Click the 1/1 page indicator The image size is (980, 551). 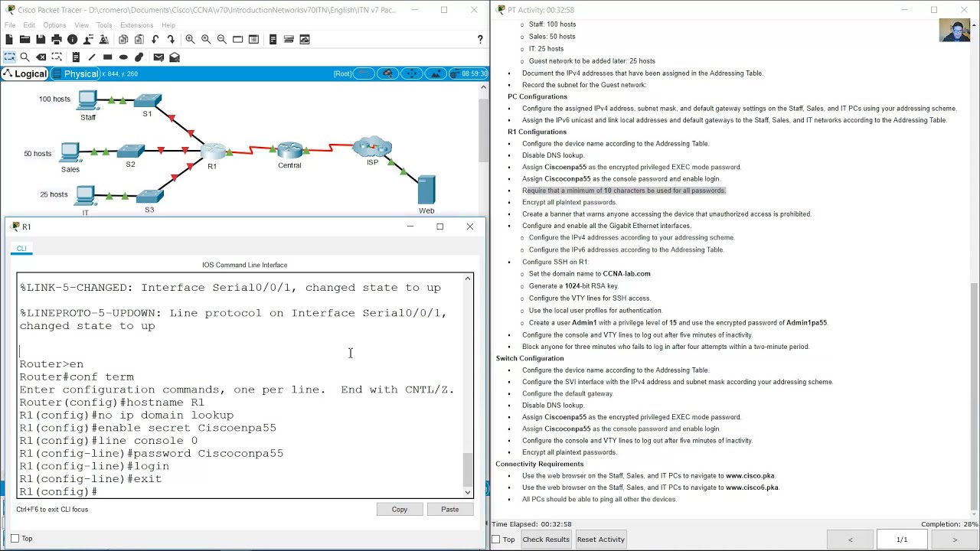click(x=902, y=540)
